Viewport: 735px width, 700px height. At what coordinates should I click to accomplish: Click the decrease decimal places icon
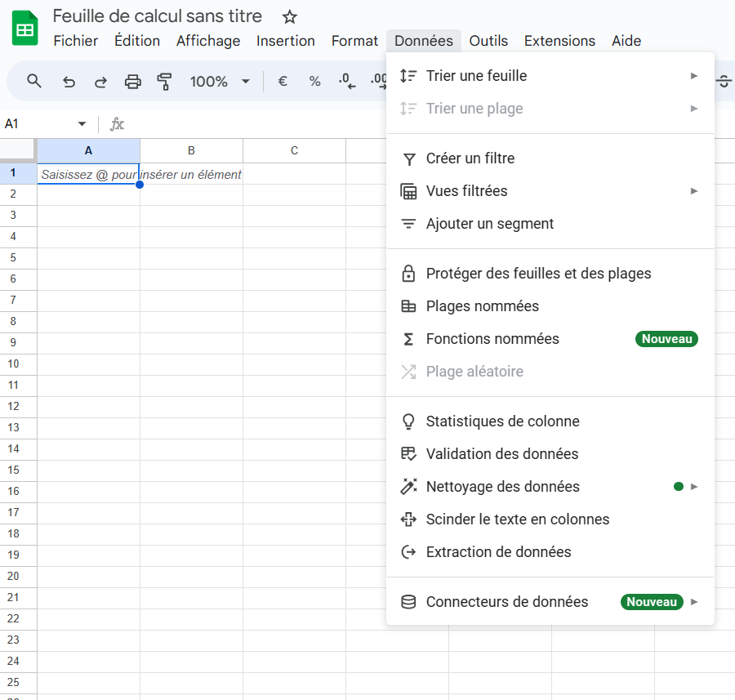346,81
